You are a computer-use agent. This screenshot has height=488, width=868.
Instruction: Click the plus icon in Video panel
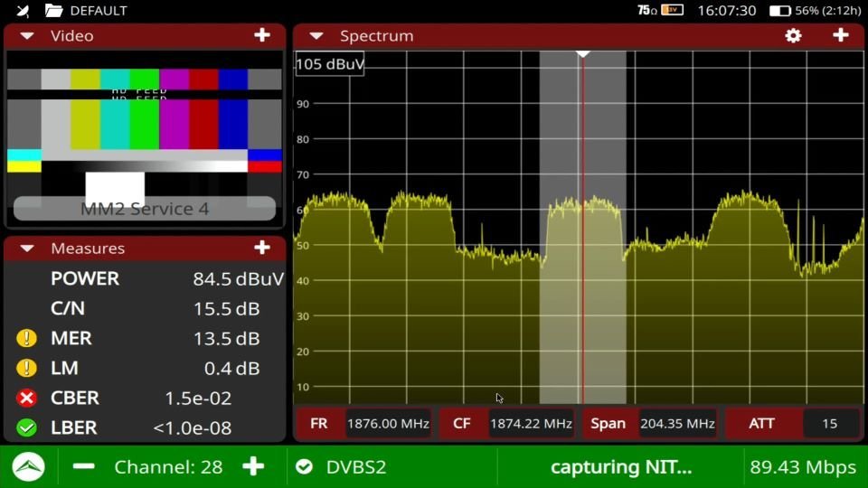click(x=261, y=35)
